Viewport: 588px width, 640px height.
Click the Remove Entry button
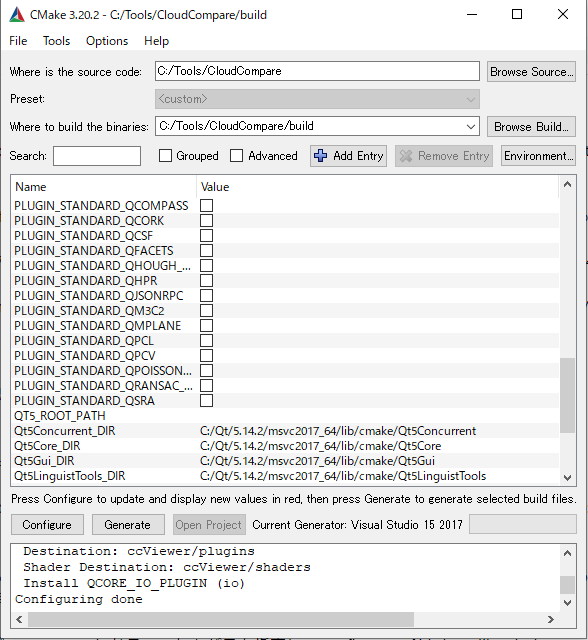coord(444,156)
